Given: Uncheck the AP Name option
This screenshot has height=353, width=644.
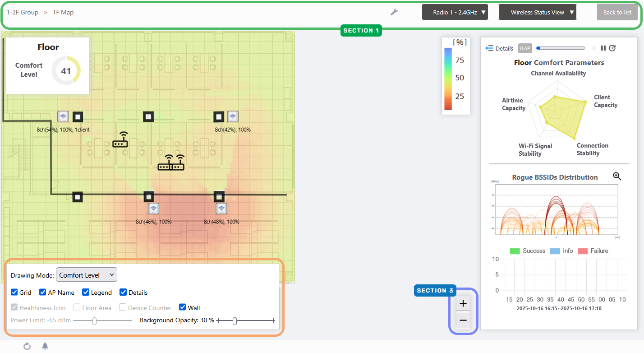Looking at the screenshot, I should coord(43,293).
